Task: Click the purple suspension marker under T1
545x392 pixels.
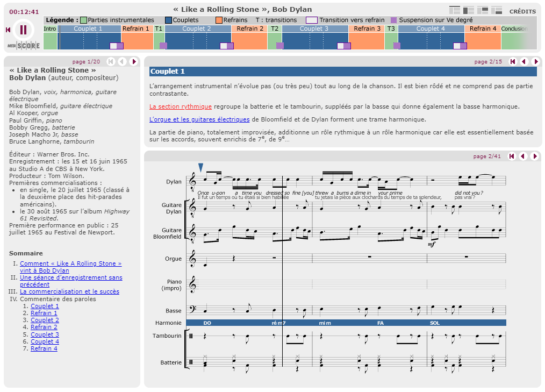Action: [163, 46]
